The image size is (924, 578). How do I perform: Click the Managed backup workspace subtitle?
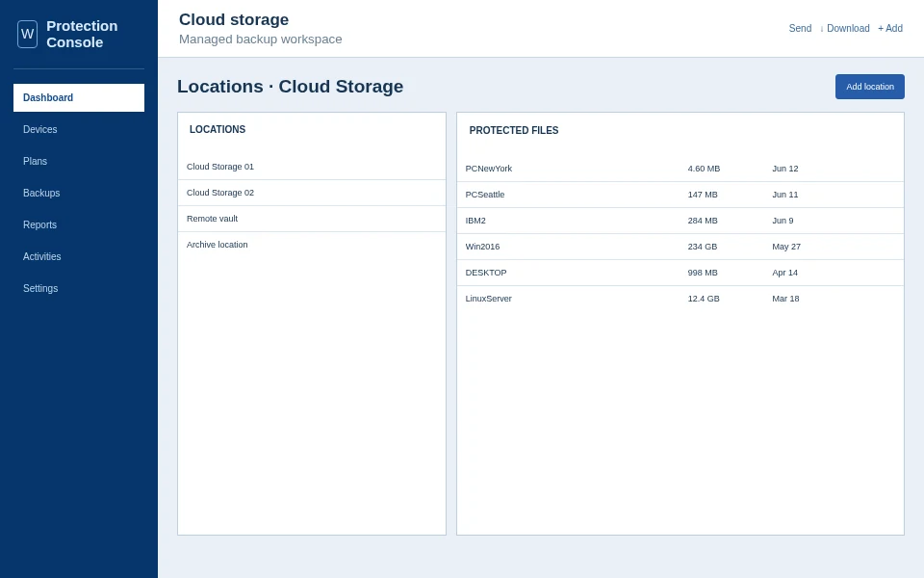(261, 39)
